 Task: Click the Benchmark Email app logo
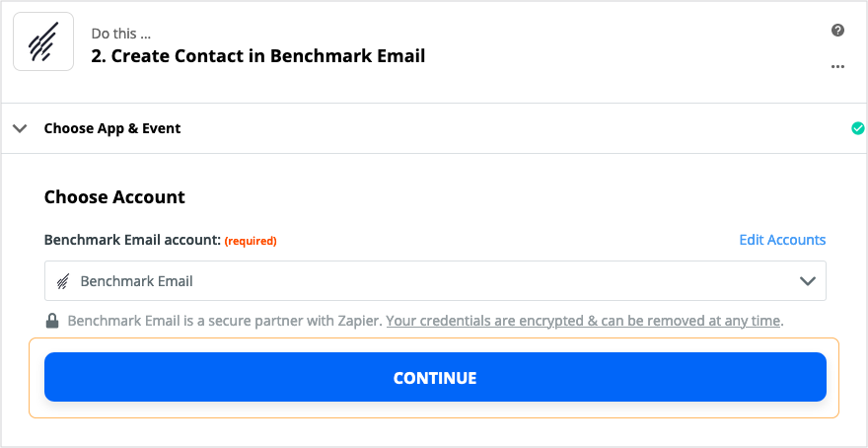[x=43, y=41]
